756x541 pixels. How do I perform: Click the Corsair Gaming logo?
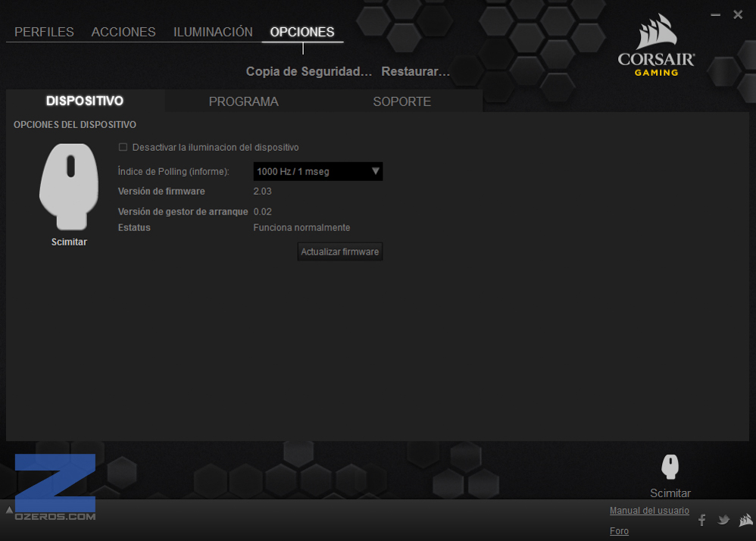click(x=656, y=45)
